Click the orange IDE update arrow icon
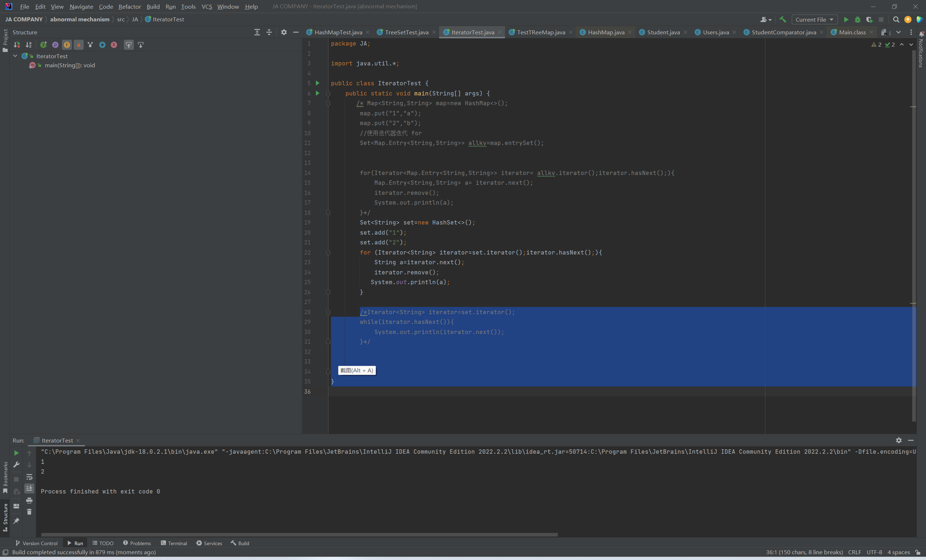The height and width of the screenshot is (560, 926). point(908,20)
